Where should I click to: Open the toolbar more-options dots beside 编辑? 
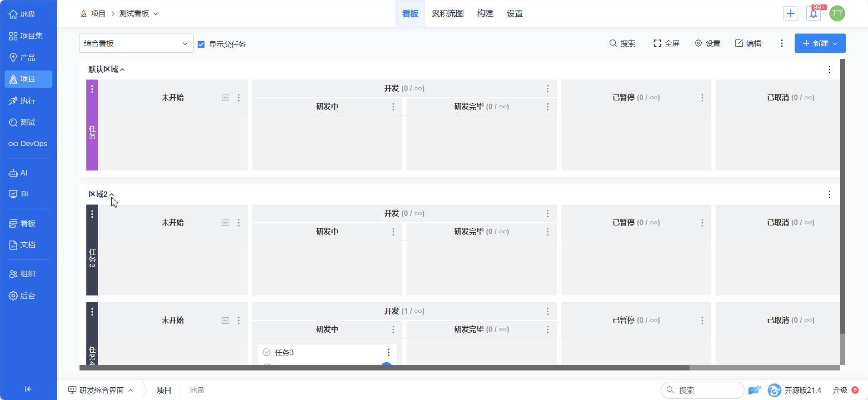click(x=782, y=43)
